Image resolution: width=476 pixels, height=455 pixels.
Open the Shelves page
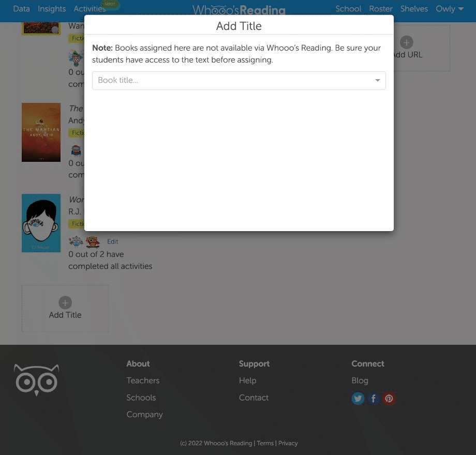[414, 9]
